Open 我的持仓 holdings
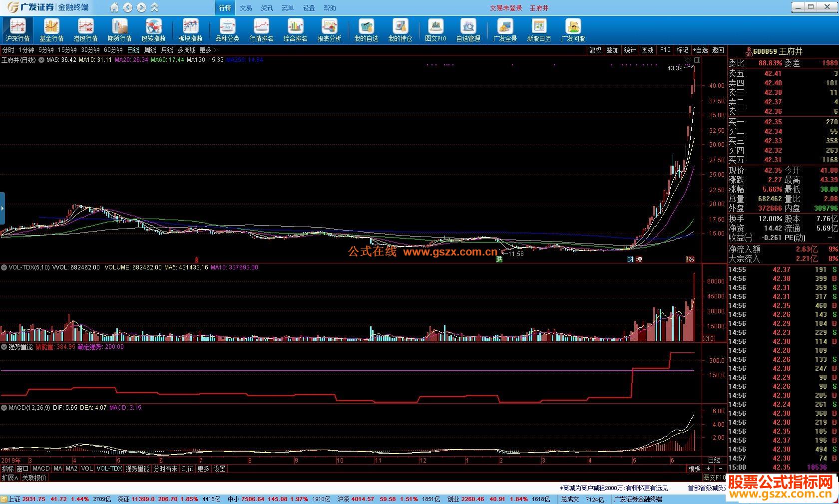This screenshot has height=504, width=839. [400, 30]
